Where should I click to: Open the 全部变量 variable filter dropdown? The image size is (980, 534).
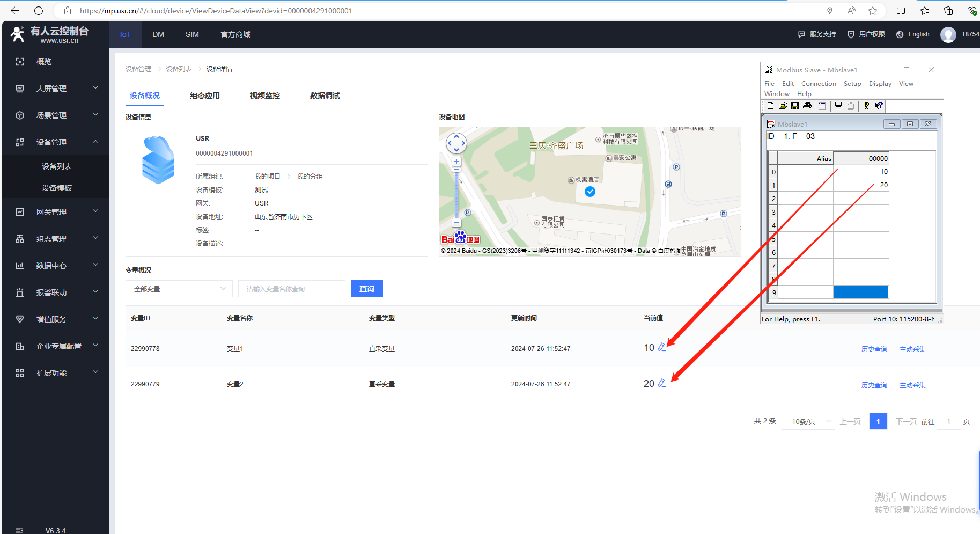click(x=179, y=289)
